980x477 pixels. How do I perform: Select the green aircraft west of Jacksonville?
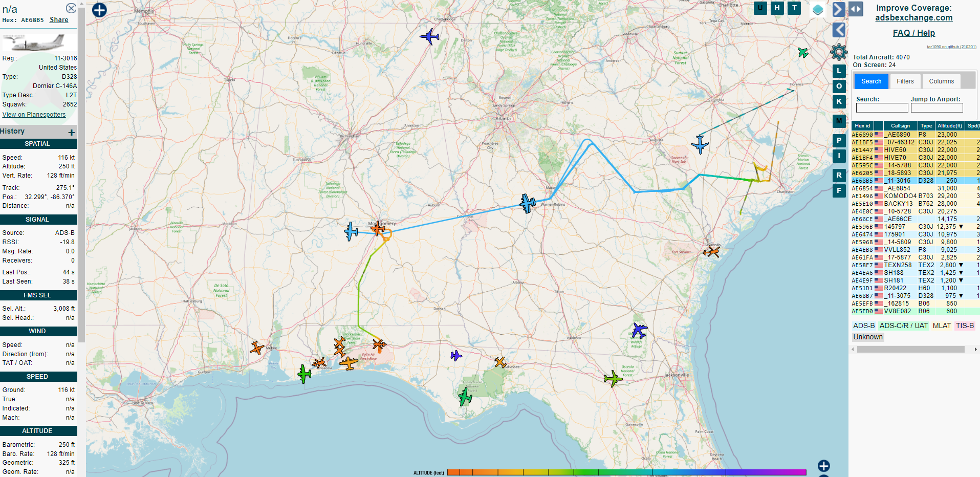tap(613, 379)
